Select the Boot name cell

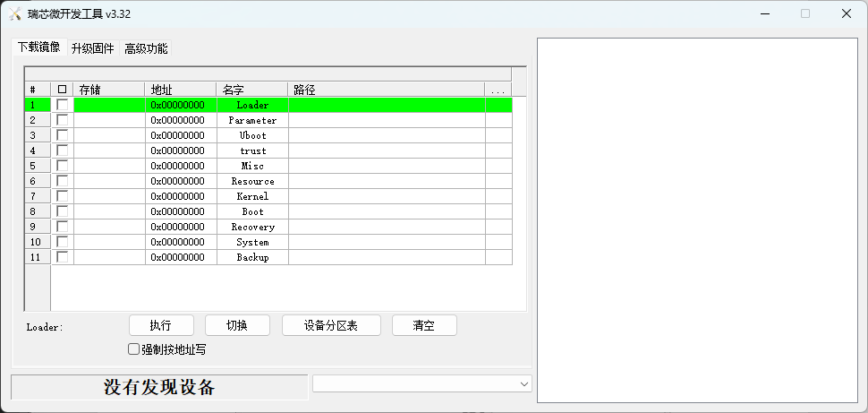pyautogui.click(x=252, y=211)
